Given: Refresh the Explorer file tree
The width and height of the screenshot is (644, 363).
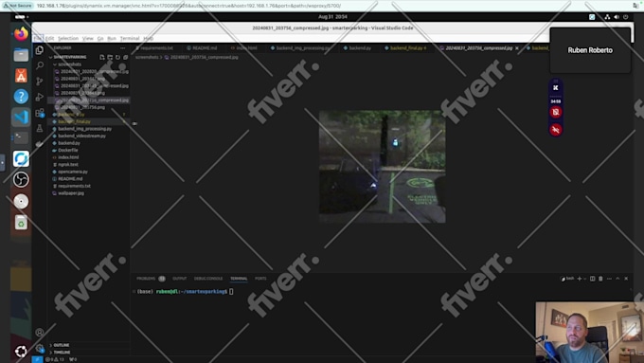Looking at the screenshot, I should pyautogui.click(x=117, y=57).
